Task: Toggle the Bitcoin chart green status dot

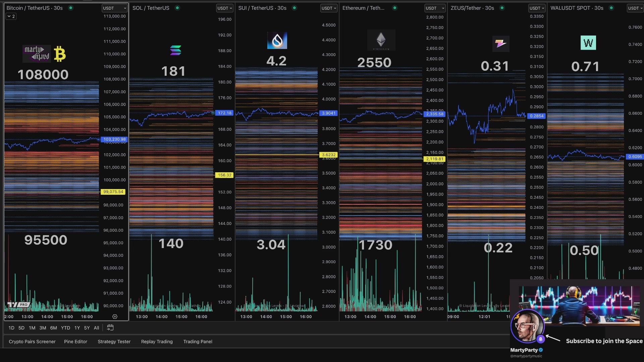Action: point(70,8)
